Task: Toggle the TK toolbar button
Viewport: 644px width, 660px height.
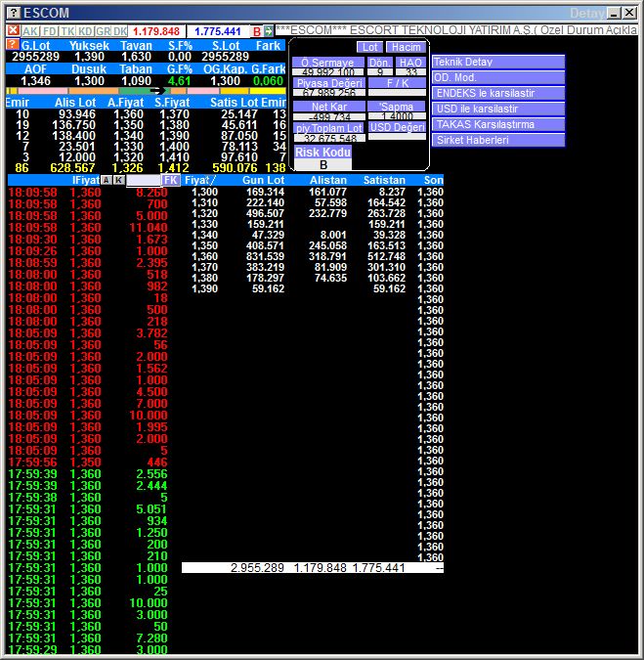Action: tap(67, 31)
